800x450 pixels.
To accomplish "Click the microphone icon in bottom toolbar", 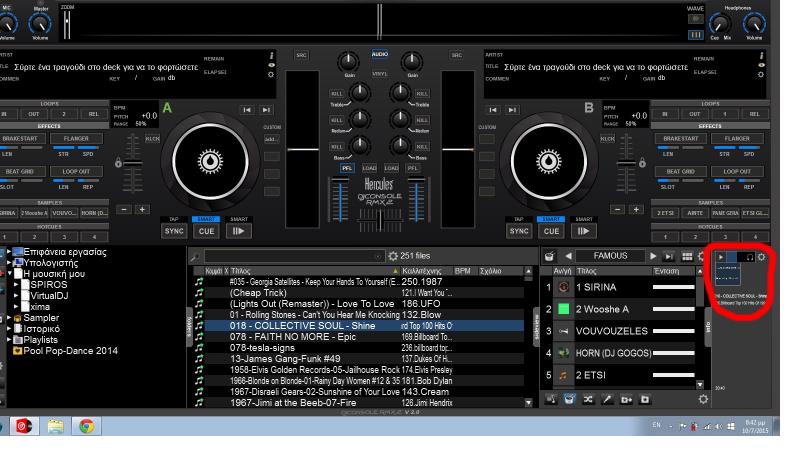I will pos(607,399).
